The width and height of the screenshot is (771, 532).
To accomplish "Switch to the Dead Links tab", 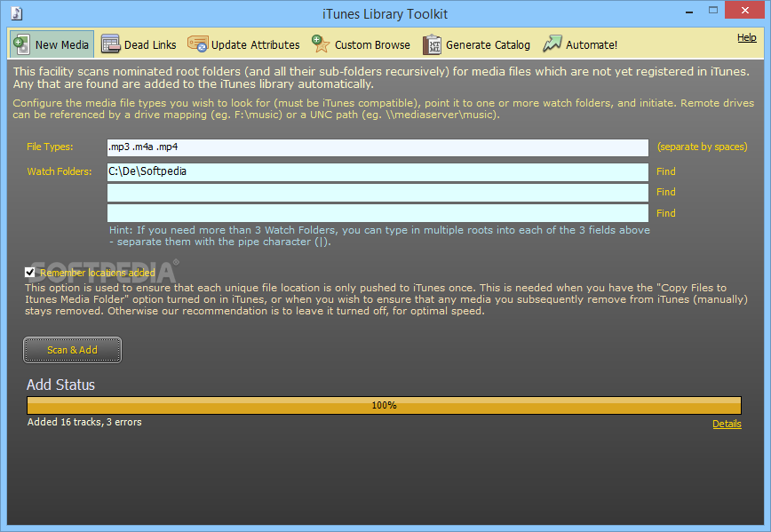I will point(150,44).
